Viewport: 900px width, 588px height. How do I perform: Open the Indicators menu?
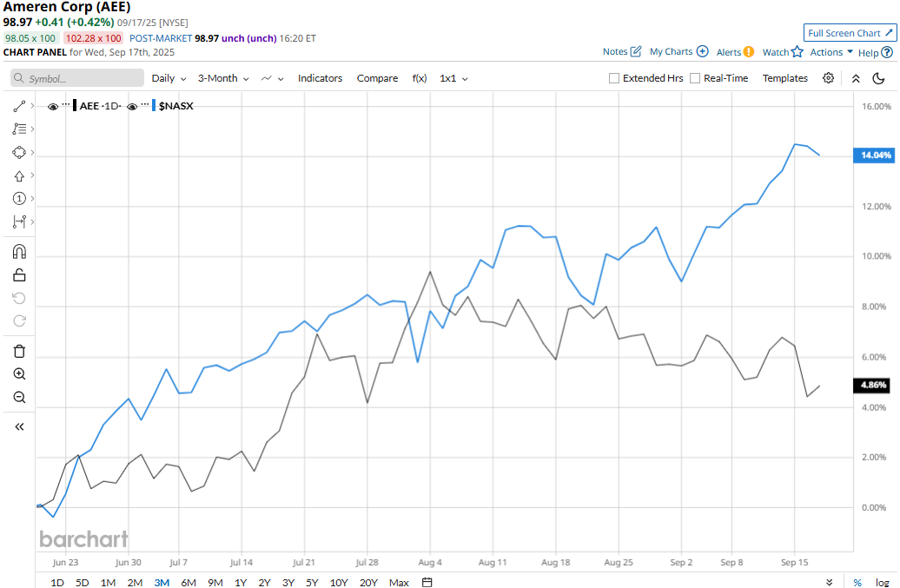coord(320,78)
